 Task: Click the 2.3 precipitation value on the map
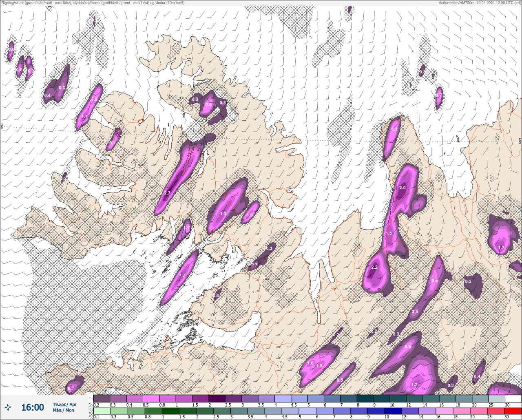(167, 193)
